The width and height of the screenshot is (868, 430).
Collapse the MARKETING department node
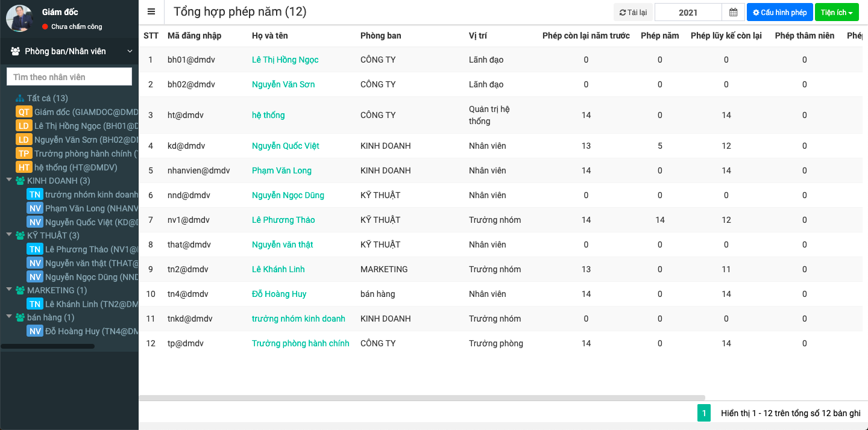[9, 290]
